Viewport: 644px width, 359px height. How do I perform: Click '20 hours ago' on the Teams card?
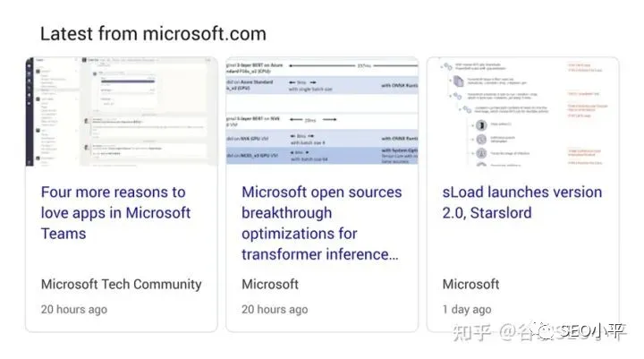point(74,309)
